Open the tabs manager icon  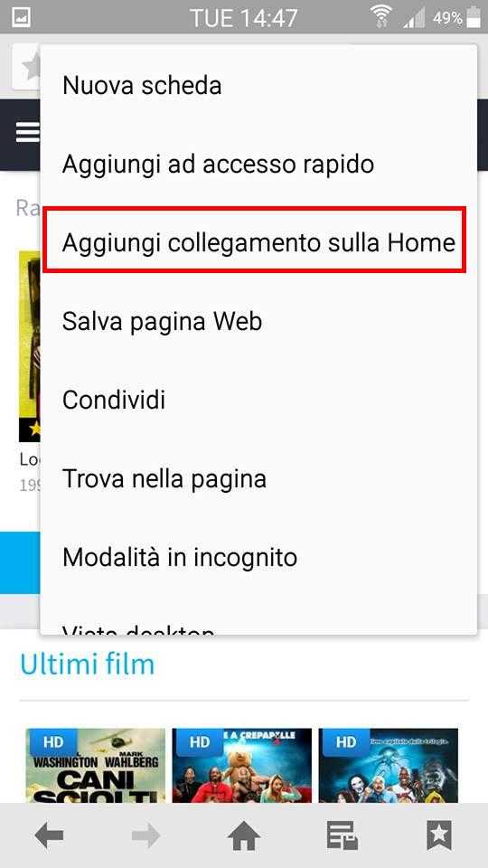tap(342, 835)
